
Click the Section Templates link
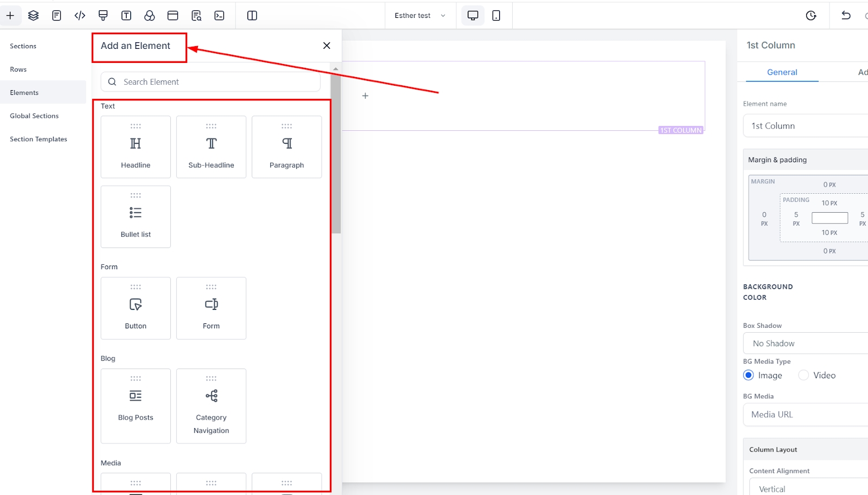39,139
